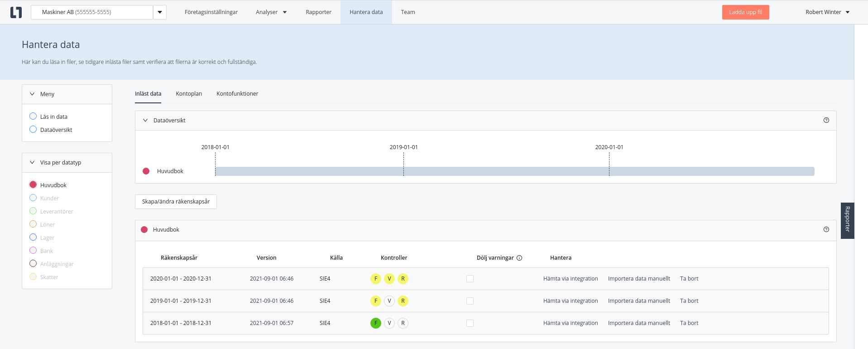Click info icon next to Dölj varningar
The image size is (868, 349).
click(x=519, y=258)
